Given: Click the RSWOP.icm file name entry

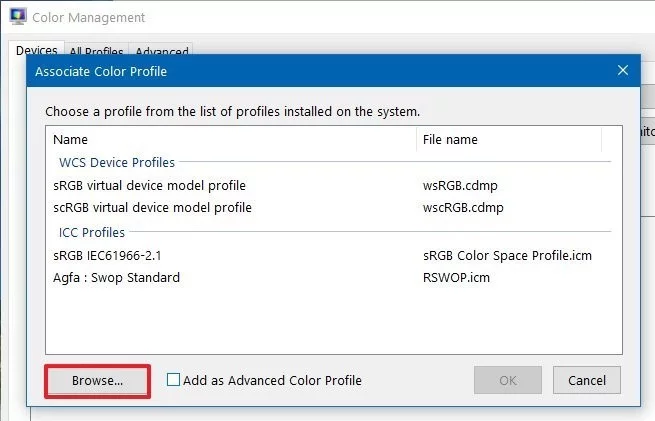Looking at the screenshot, I should [x=456, y=277].
